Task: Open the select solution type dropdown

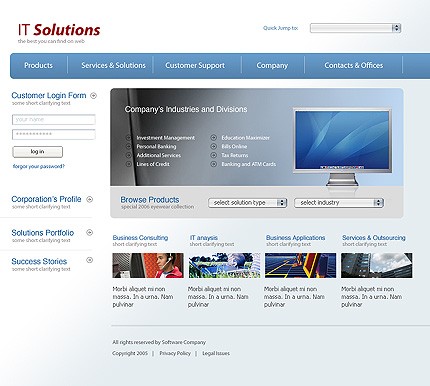Action: (248, 203)
